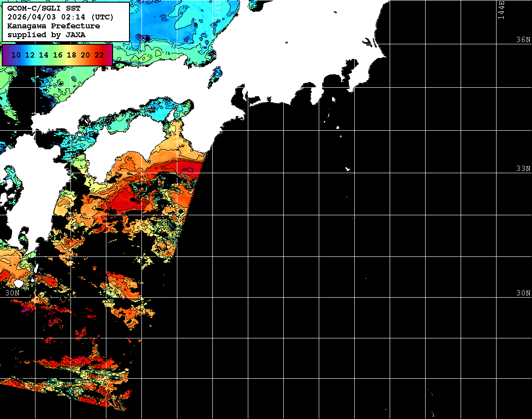Click the GCOM-C/SGLI SST title text
The image size is (532, 419).
point(44,8)
